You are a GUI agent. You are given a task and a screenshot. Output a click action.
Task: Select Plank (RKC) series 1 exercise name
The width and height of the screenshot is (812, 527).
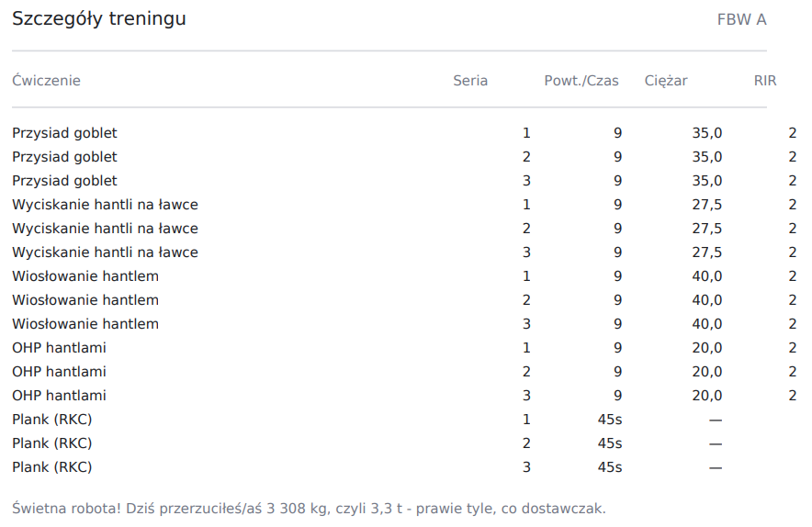click(52, 420)
